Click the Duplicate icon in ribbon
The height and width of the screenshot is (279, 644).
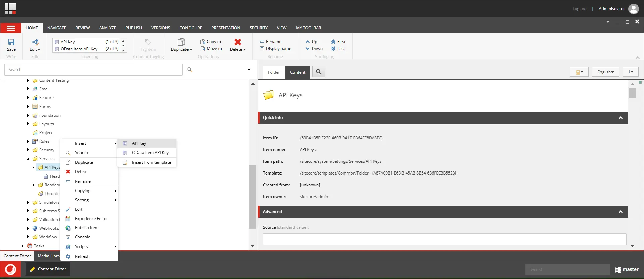click(x=181, y=42)
